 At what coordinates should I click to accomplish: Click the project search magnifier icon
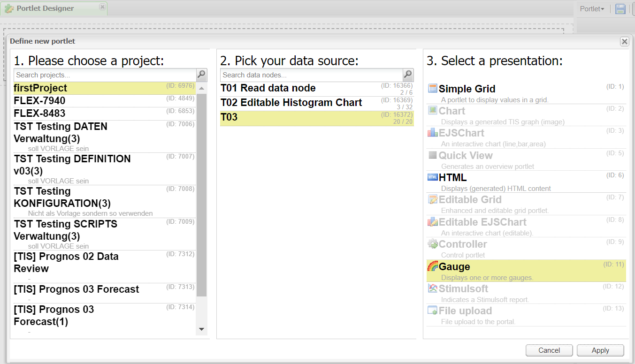pyautogui.click(x=201, y=75)
